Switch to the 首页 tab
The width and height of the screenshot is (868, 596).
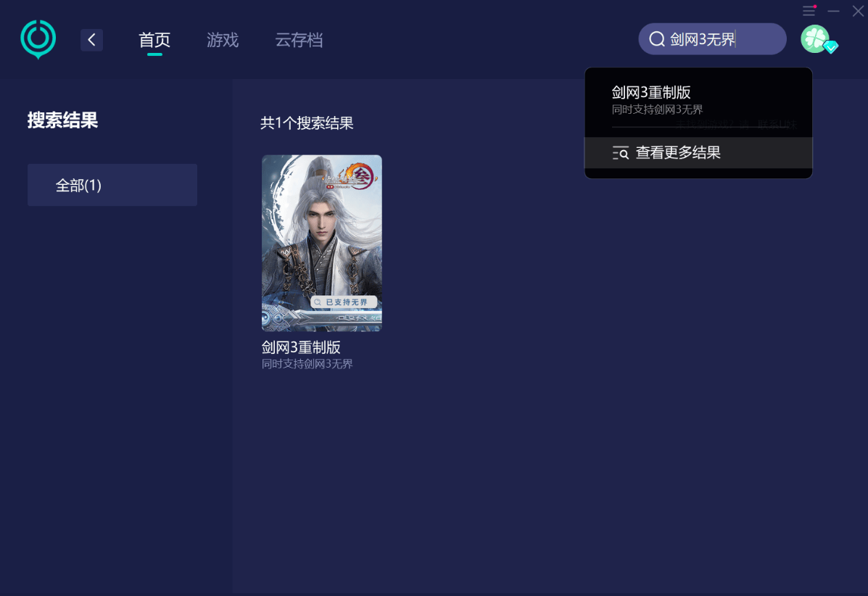154,40
